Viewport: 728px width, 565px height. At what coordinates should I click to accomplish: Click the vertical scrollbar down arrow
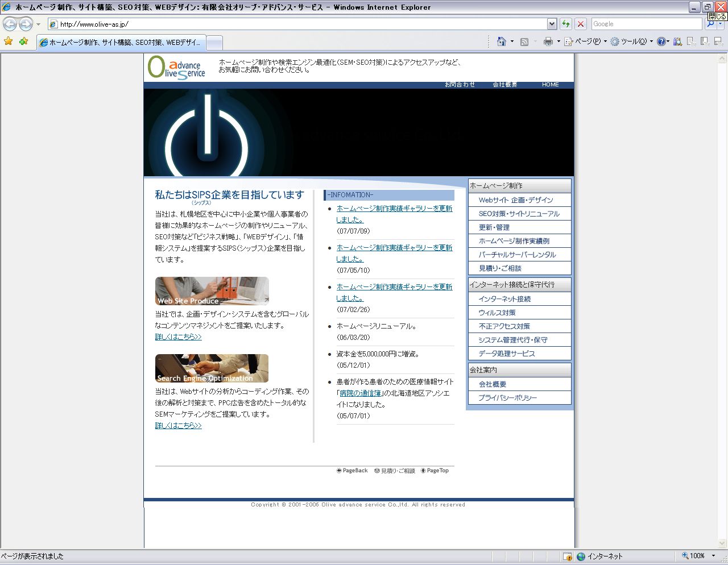pos(723,543)
